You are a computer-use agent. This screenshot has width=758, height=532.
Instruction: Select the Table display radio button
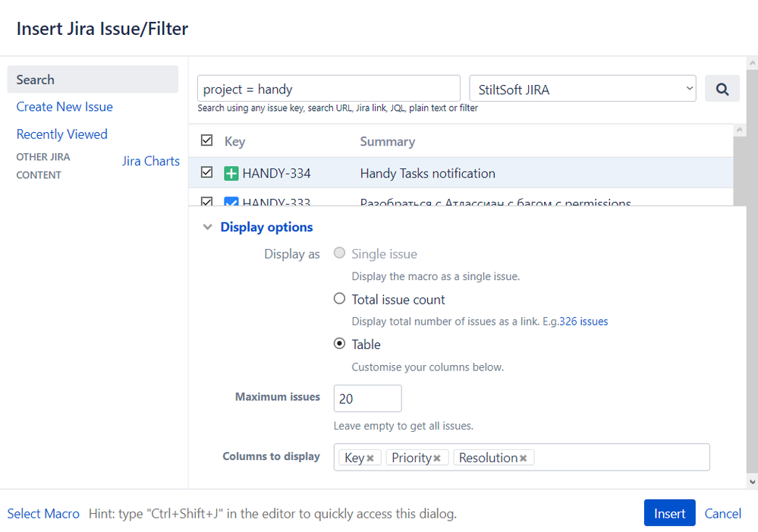339,343
